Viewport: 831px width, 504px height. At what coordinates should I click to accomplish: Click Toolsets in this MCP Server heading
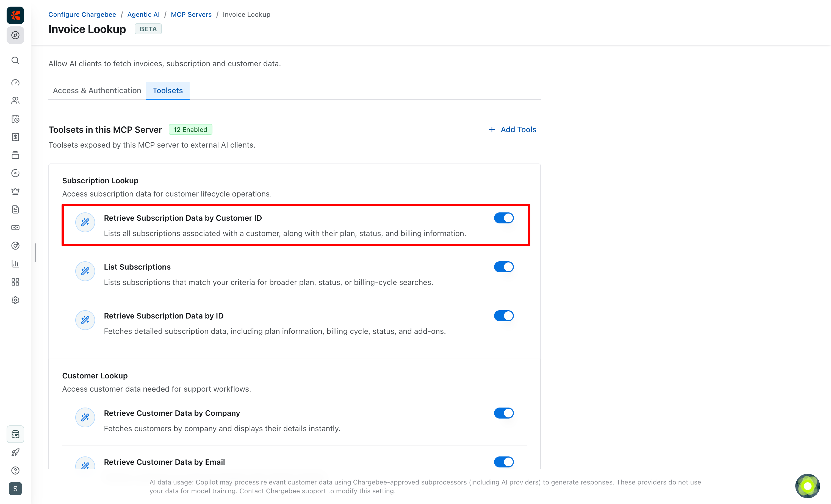[x=105, y=129]
